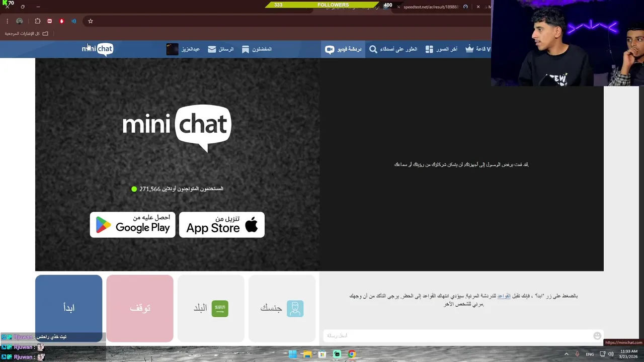Open Microsoft Store from the taskbar
Viewport: 644px width, 362px height.
[322, 354]
